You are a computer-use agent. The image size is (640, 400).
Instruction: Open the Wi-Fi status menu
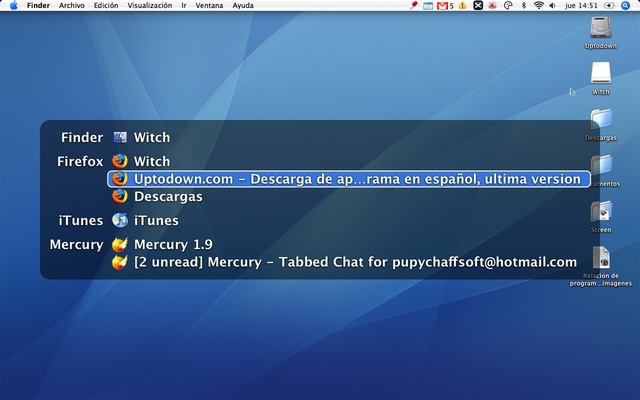pos(539,5)
